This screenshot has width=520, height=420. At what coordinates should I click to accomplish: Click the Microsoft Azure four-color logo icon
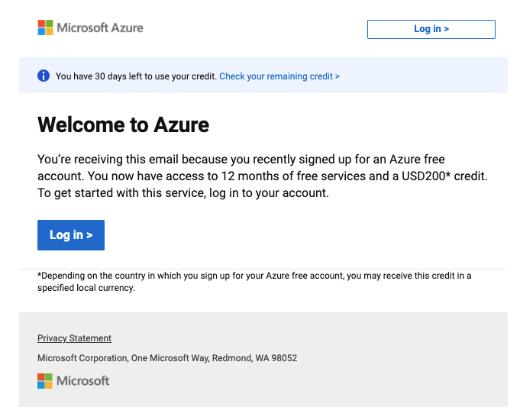46,27
